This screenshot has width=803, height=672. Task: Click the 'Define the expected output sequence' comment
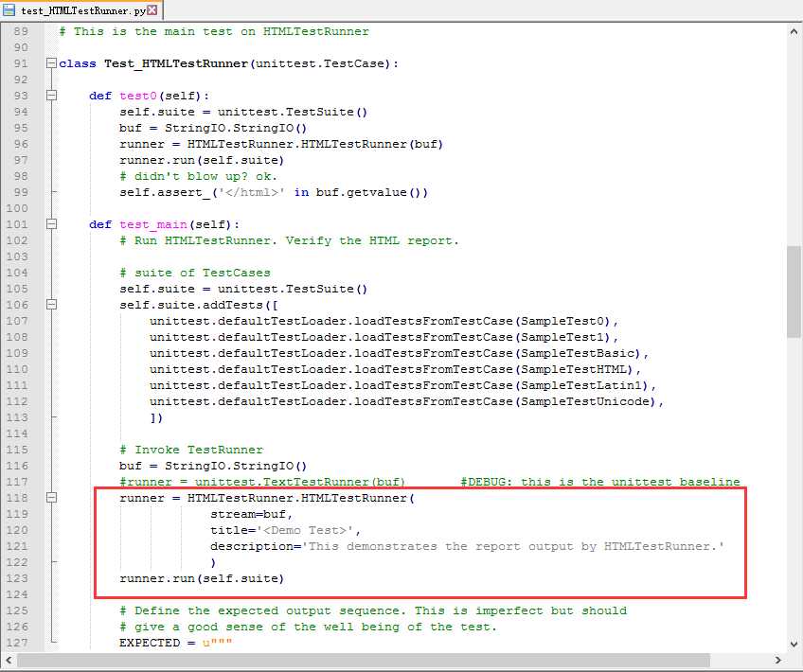click(373, 611)
